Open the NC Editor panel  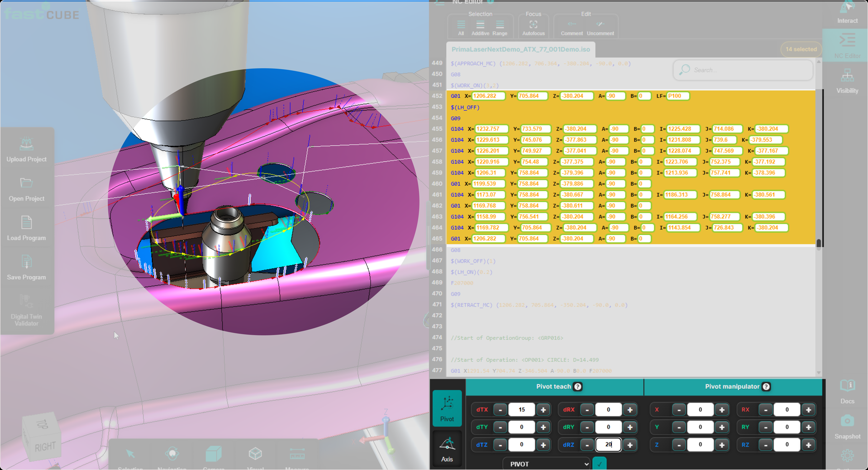(847, 45)
